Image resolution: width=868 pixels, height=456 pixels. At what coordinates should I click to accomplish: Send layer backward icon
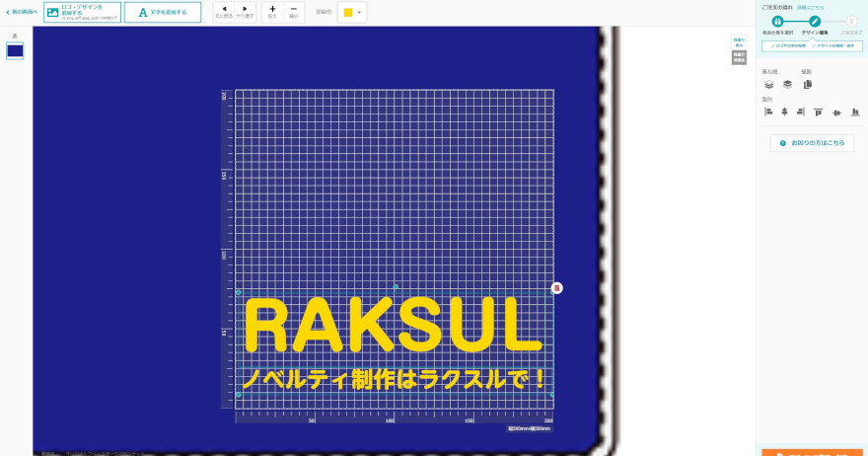pyautogui.click(x=769, y=85)
